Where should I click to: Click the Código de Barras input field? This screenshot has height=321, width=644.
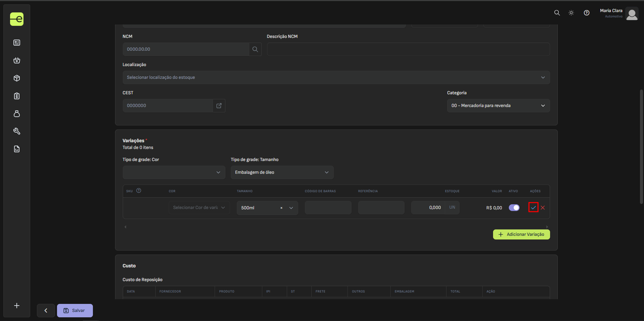click(x=328, y=208)
